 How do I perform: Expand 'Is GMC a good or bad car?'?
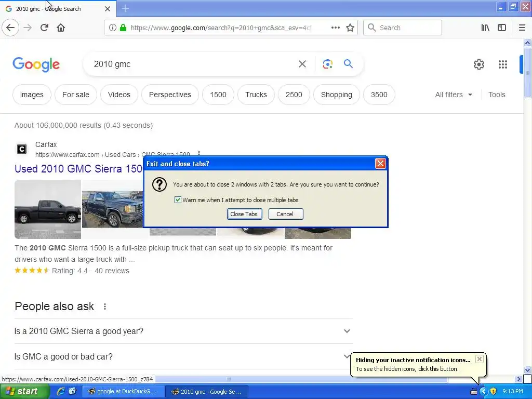tap(183, 356)
